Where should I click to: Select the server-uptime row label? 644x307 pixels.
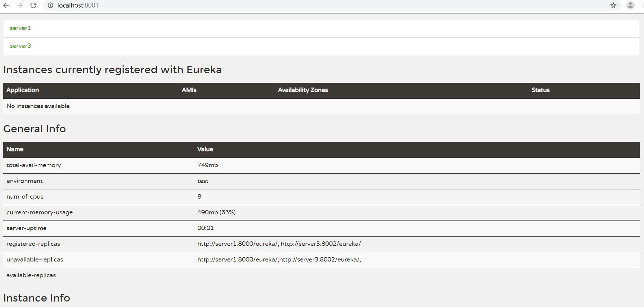tap(26, 228)
